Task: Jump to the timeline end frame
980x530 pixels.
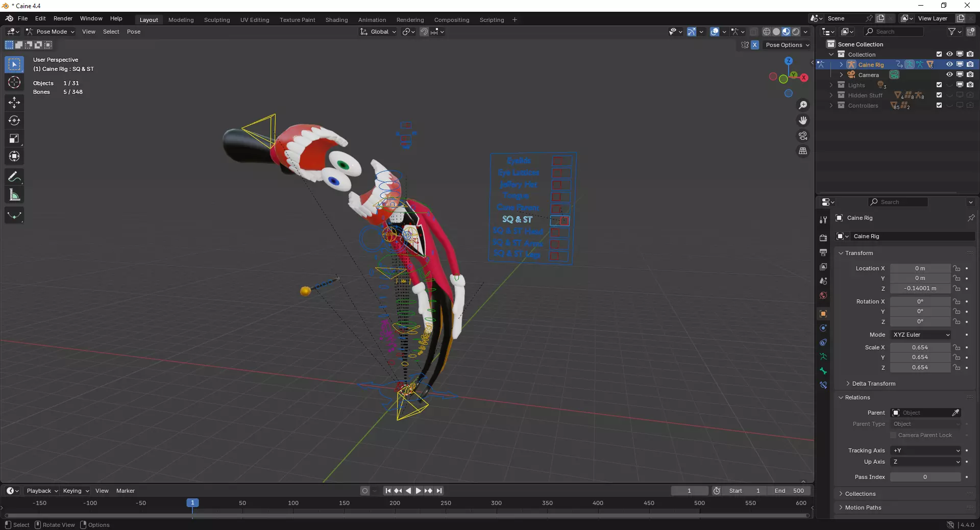Action: pos(439,491)
